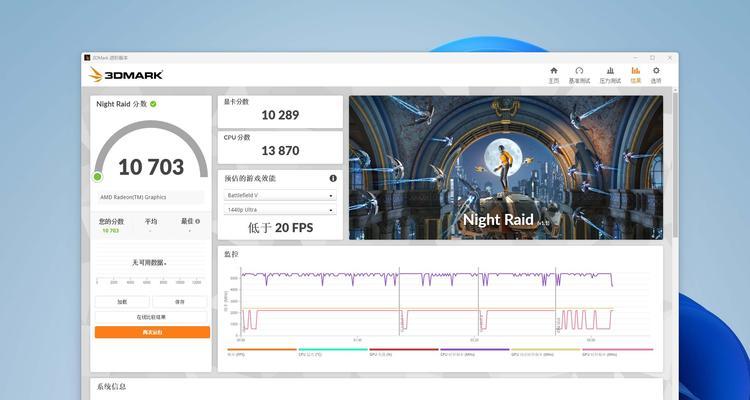Click the 系统信息 system info heading
Viewport: 750px width, 400px height.
pyautogui.click(x=111, y=387)
